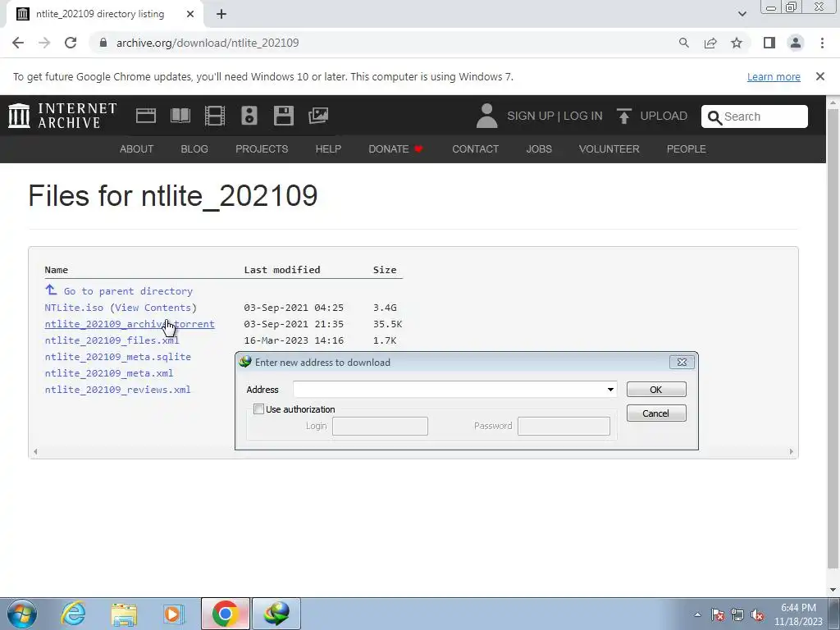Image resolution: width=840 pixels, height=630 pixels.
Task: Open the Windows Start button
Action: click(x=21, y=614)
